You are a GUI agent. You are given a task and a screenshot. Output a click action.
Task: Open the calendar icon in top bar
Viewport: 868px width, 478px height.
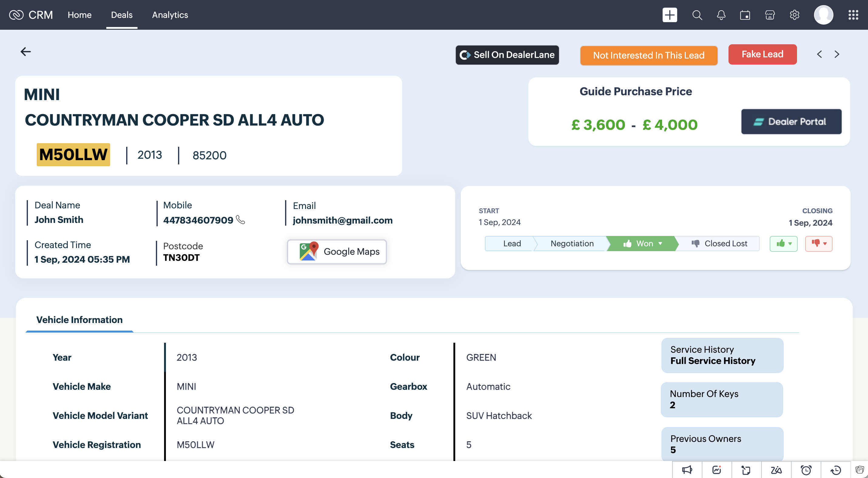point(745,15)
